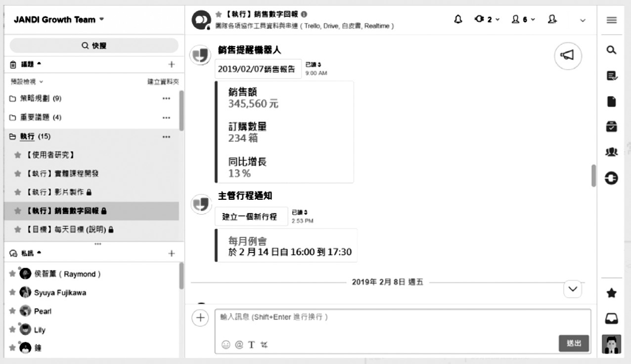
Task: Open the mentions inbox tray icon
Action: click(x=611, y=319)
